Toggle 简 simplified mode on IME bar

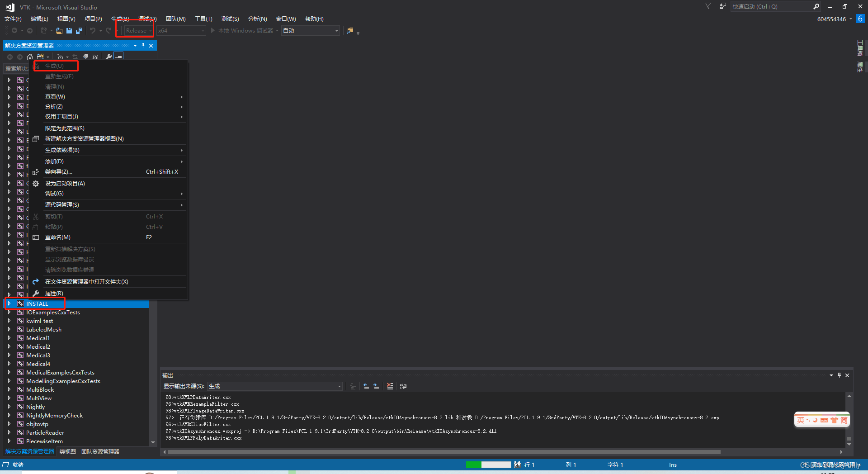tap(844, 420)
